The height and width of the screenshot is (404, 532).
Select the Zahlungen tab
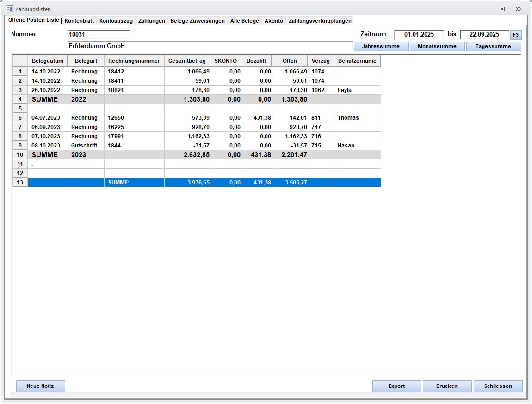click(151, 21)
